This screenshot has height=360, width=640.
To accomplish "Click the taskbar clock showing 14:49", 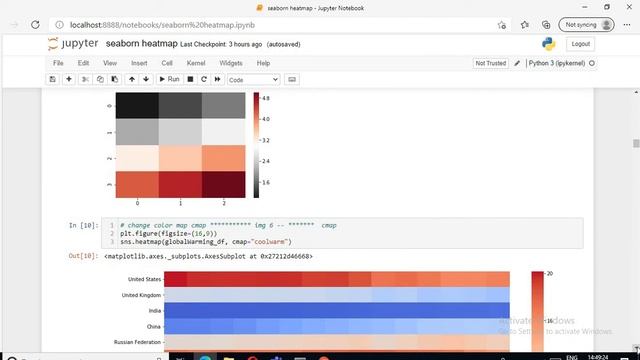I will click(x=598, y=357).
